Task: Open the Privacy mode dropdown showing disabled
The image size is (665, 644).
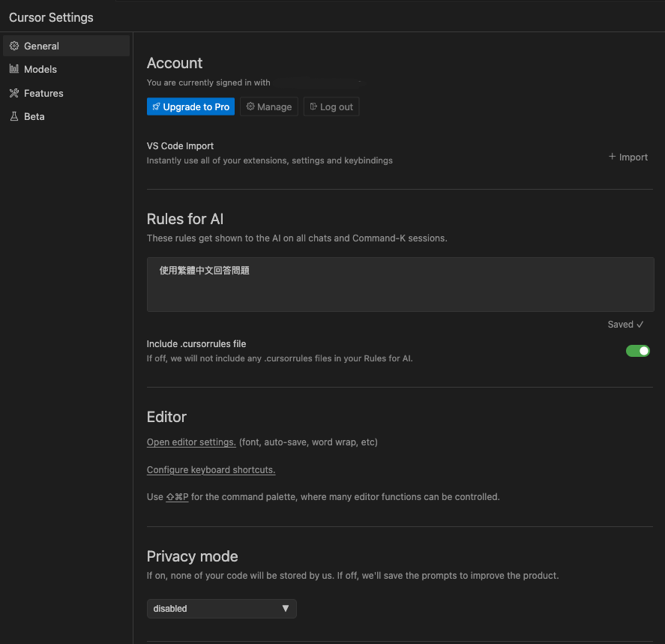Action: [x=222, y=608]
